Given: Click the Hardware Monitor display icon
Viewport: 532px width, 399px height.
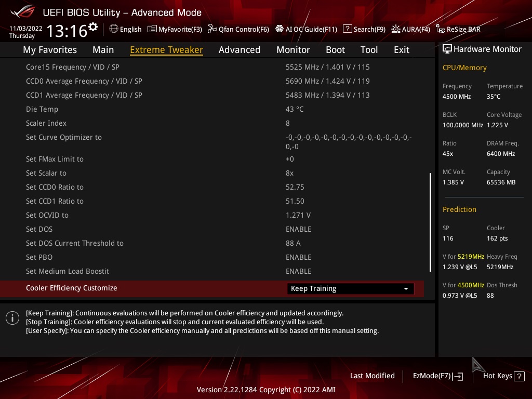Looking at the screenshot, I should [447, 49].
